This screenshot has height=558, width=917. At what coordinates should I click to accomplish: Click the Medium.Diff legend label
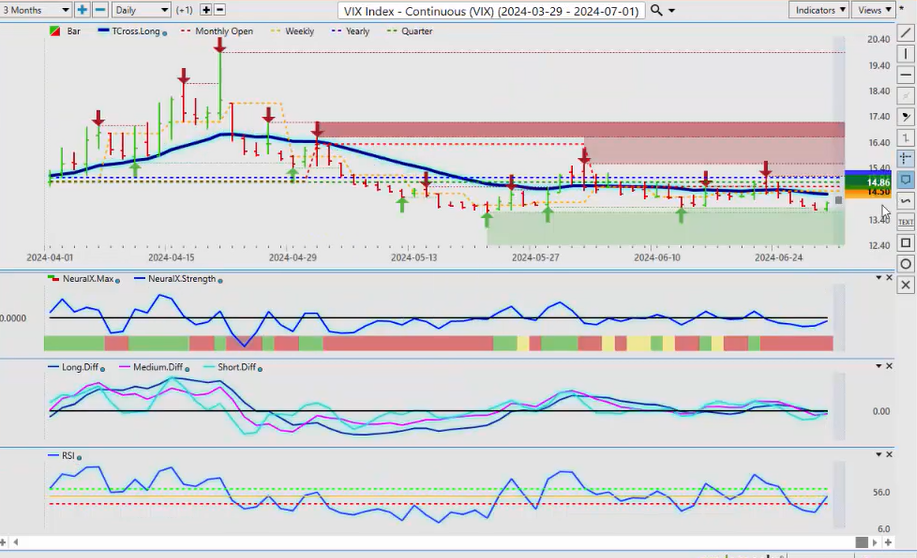point(158,367)
